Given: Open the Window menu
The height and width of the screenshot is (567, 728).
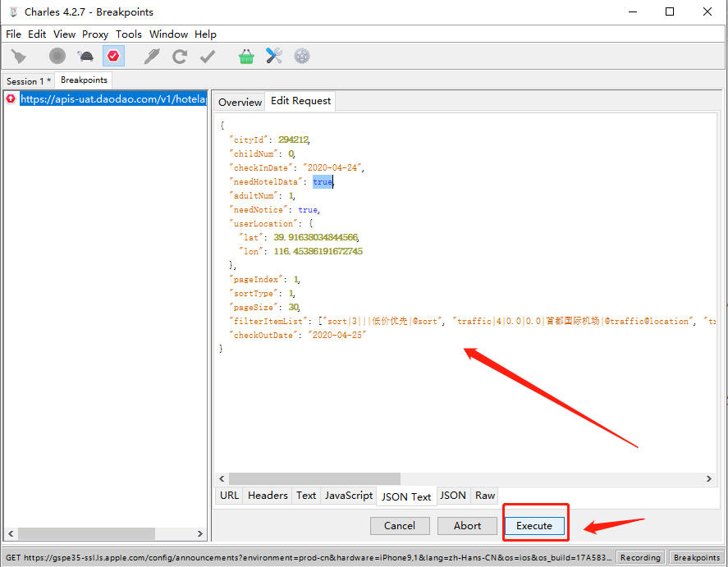Looking at the screenshot, I should (x=168, y=34).
